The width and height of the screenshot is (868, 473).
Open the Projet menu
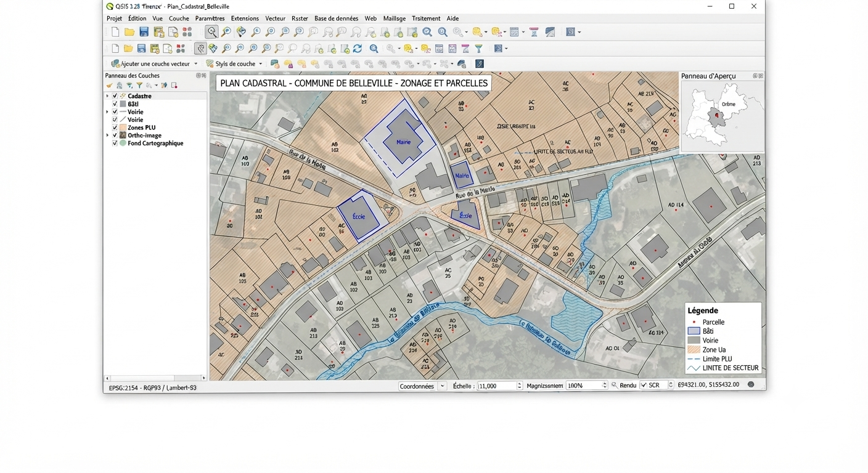pos(114,18)
